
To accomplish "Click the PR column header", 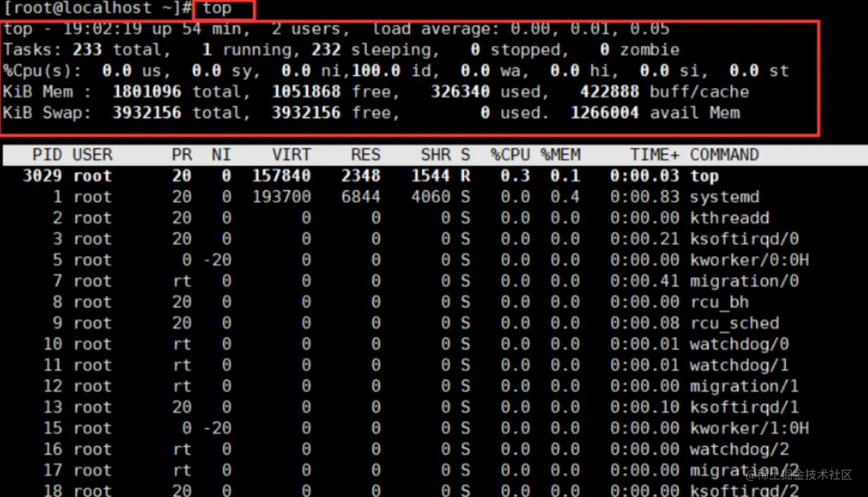I will coord(182,155).
